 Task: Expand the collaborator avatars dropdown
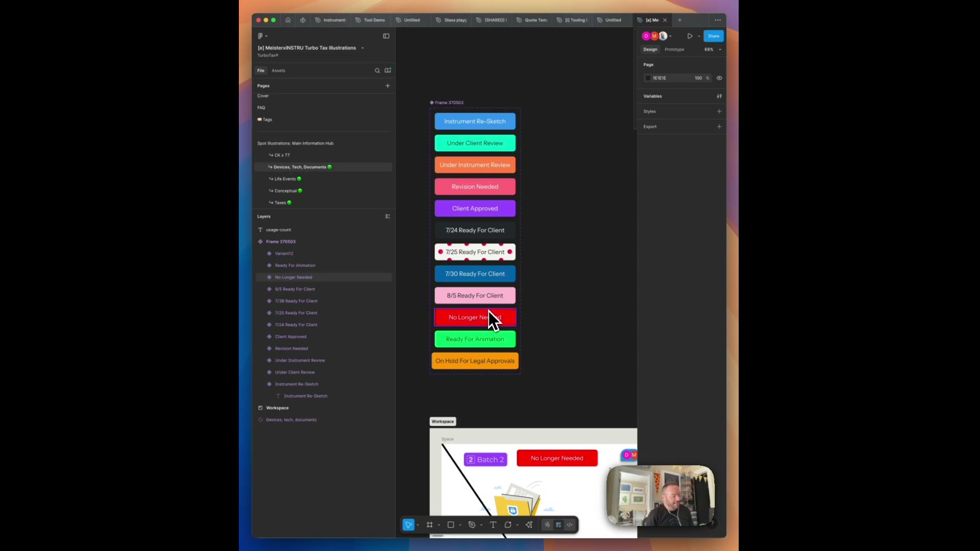click(671, 36)
